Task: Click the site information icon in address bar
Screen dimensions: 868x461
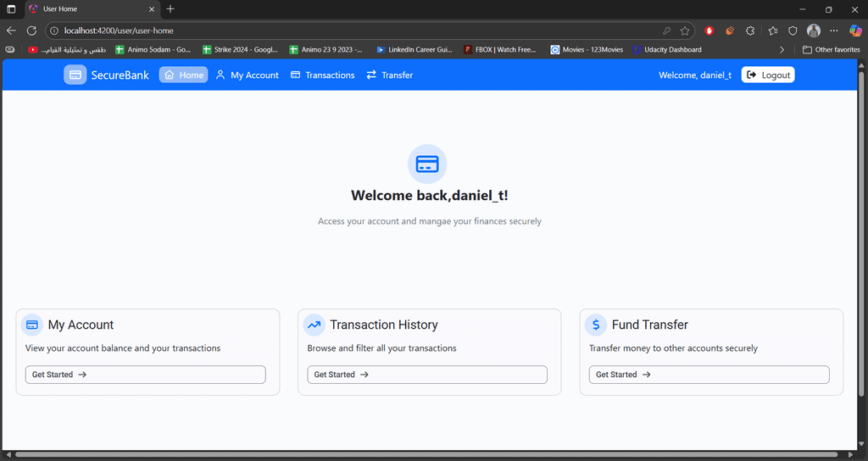Action: coord(54,31)
